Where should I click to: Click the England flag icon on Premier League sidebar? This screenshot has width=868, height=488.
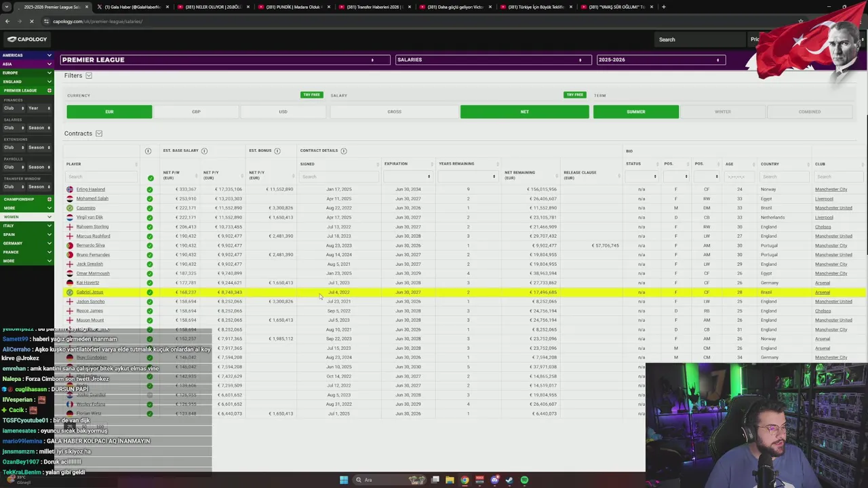coord(49,90)
